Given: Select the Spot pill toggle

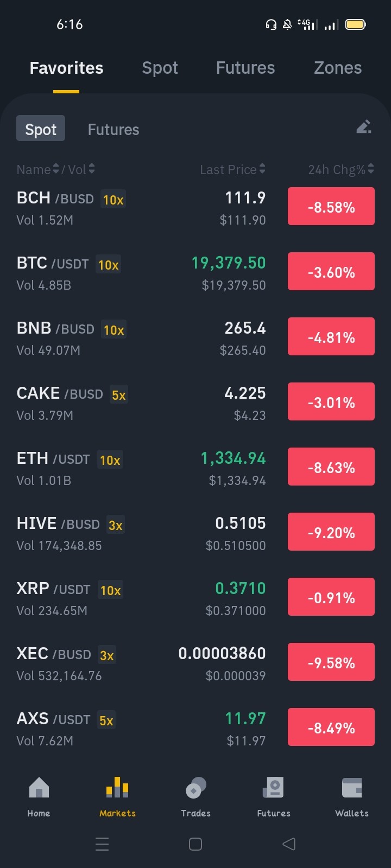Looking at the screenshot, I should point(41,129).
